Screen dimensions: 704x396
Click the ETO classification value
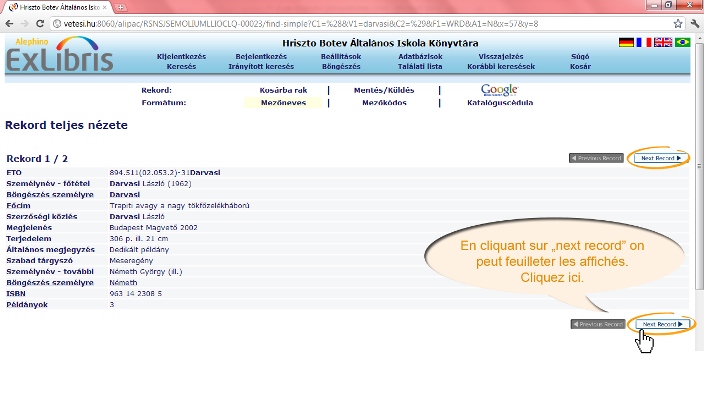[x=165, y=172]
